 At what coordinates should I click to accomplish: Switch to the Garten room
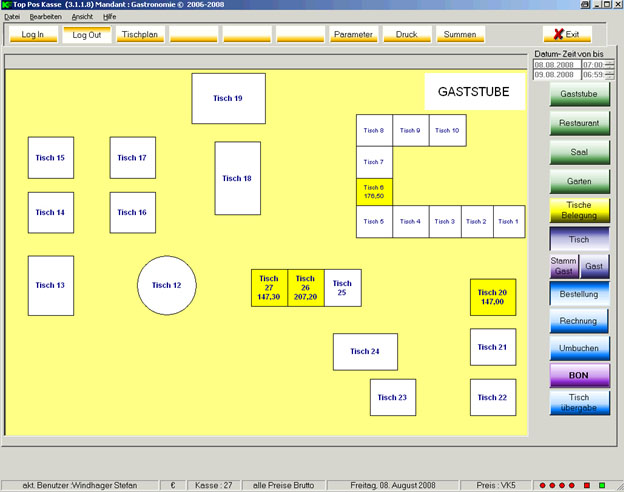[x=579, y=182]
